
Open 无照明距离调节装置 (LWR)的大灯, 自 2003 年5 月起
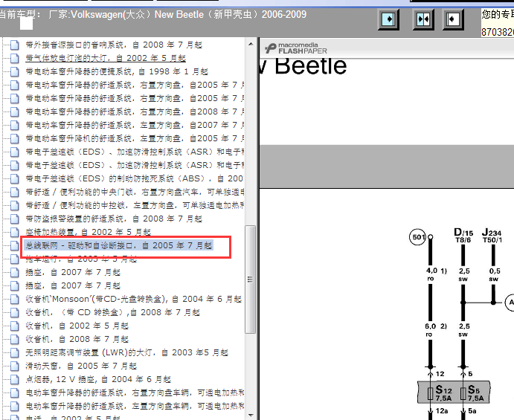(x=127, y=353)
